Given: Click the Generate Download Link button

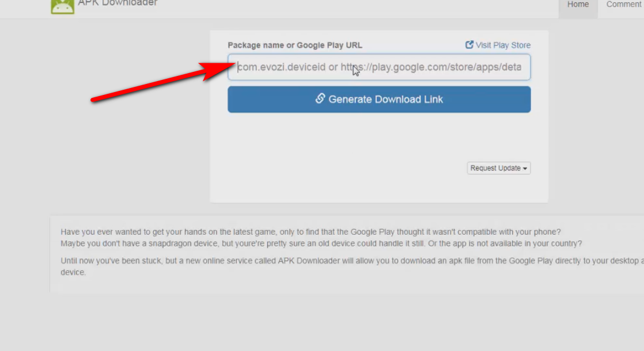Looking at the screenshot, I should tap(379, 99).
